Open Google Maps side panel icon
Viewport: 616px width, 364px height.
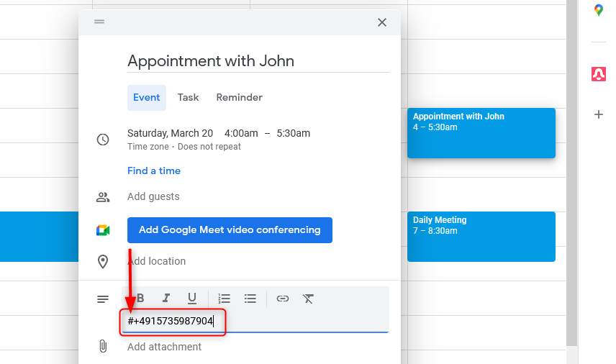[x=598, y=10]
